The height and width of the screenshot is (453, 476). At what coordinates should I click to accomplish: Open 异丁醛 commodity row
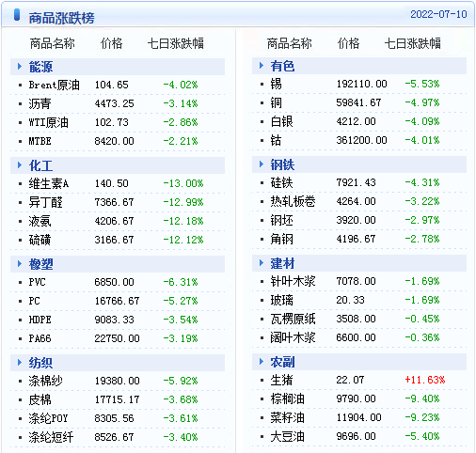click(x=118, y=202)
